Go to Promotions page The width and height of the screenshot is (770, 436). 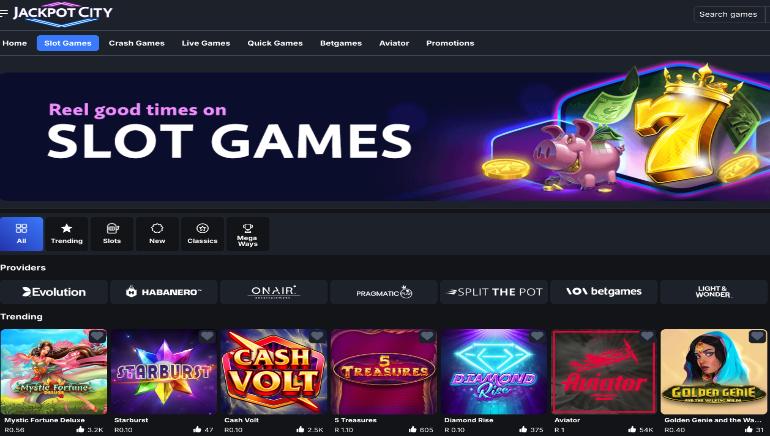(x=450, y=43)
